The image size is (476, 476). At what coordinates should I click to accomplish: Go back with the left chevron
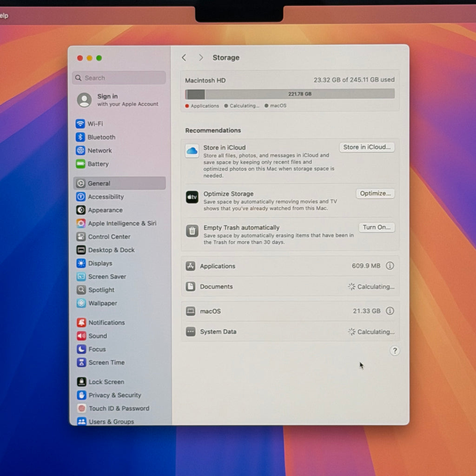[184, 58]
